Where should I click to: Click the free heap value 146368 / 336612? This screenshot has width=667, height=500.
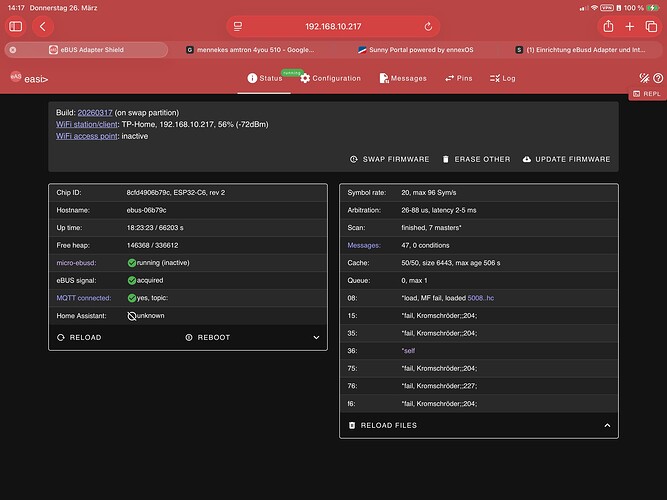tap(152, 246)
